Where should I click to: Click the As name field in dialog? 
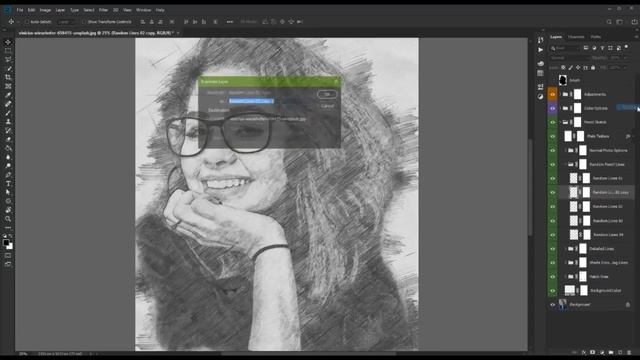point(251,101)
